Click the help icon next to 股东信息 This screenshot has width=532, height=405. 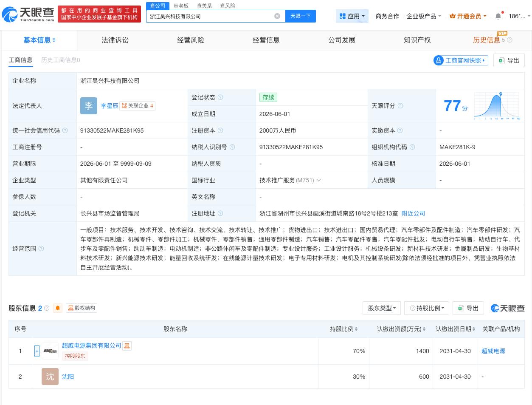click(47, 308)
